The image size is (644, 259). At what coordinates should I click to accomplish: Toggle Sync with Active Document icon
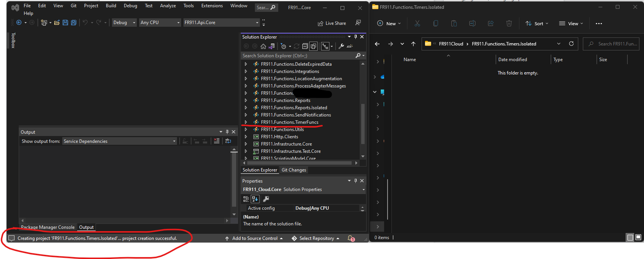tap(297, 46)
